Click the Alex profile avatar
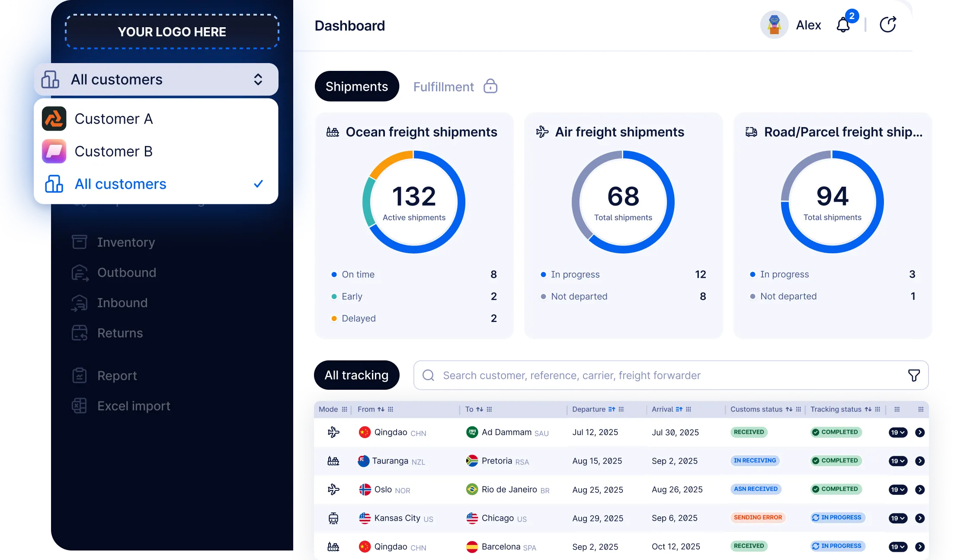 pos(774,25)
